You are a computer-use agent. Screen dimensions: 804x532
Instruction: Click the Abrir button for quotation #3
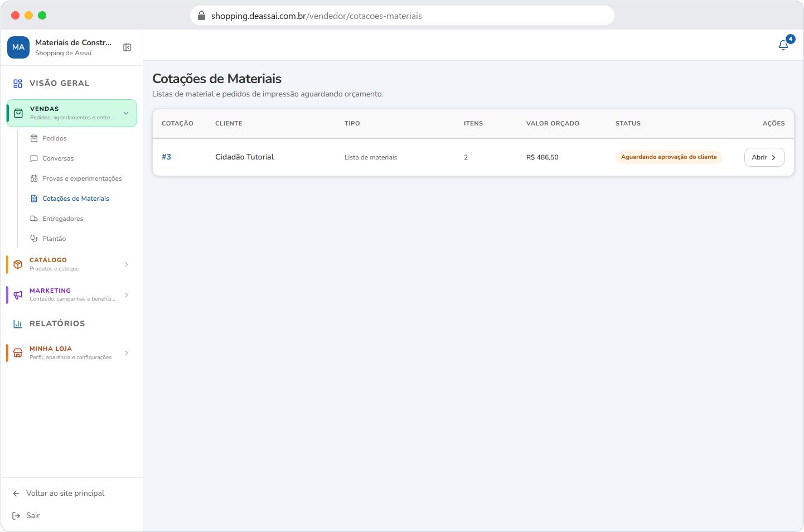tap(764, 157)
